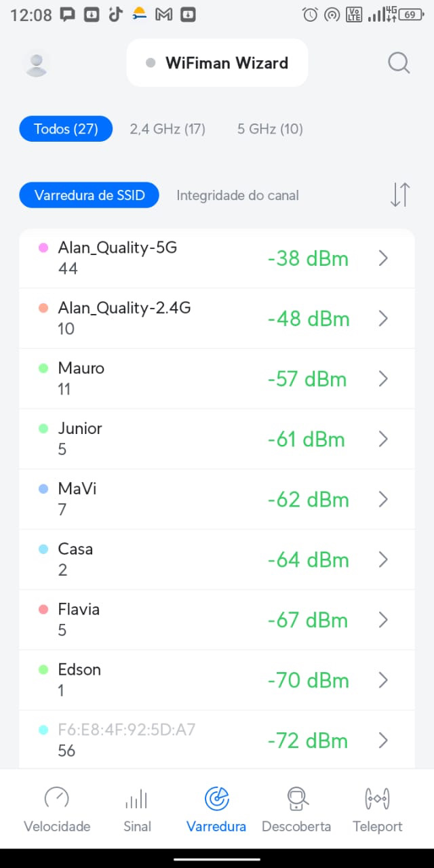
Task: Switch to Integridade do canal tab
Action: point(237,195)
